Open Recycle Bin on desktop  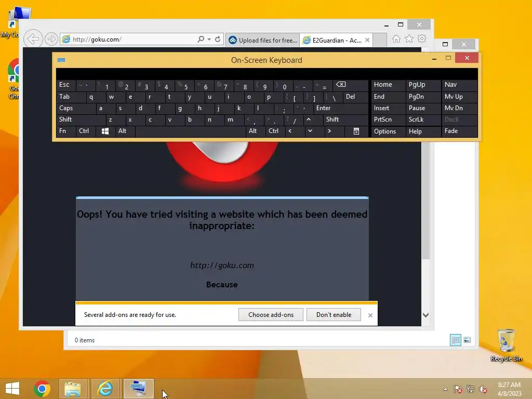coord(506,345)
